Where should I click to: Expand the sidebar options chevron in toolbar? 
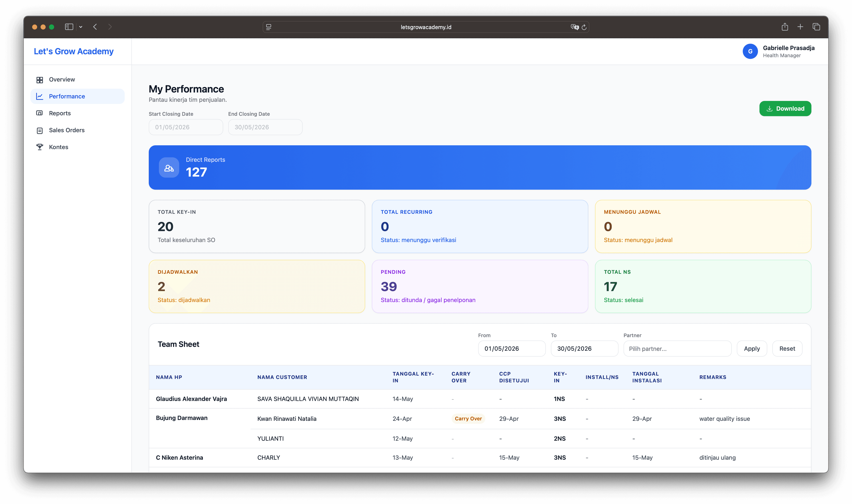(81, 27)
